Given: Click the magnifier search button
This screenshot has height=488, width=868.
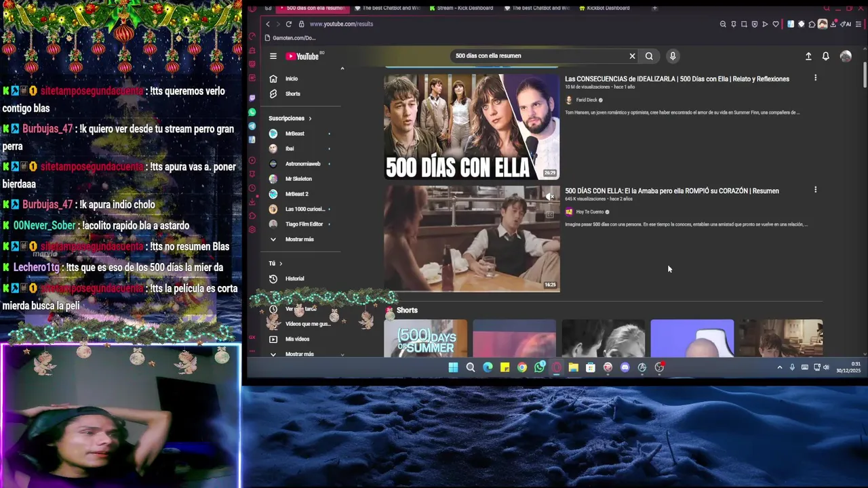Looking at the screenshot, I should 649,56.
